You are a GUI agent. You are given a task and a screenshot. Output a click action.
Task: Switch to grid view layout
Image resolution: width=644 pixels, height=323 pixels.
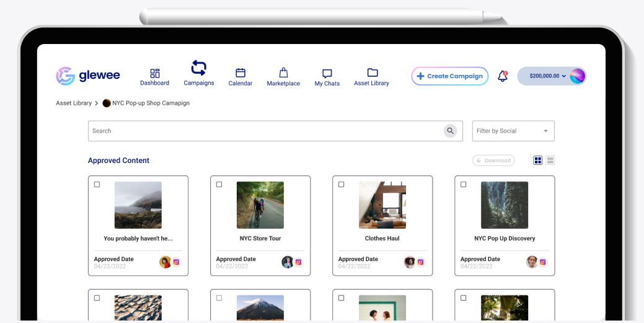[x=537, y=161]
